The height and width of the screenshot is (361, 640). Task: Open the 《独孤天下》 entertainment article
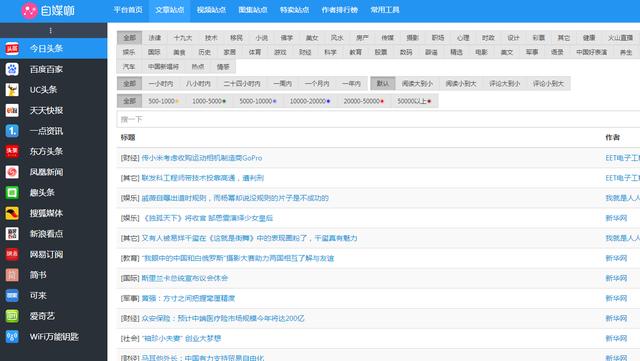[207, 218]
